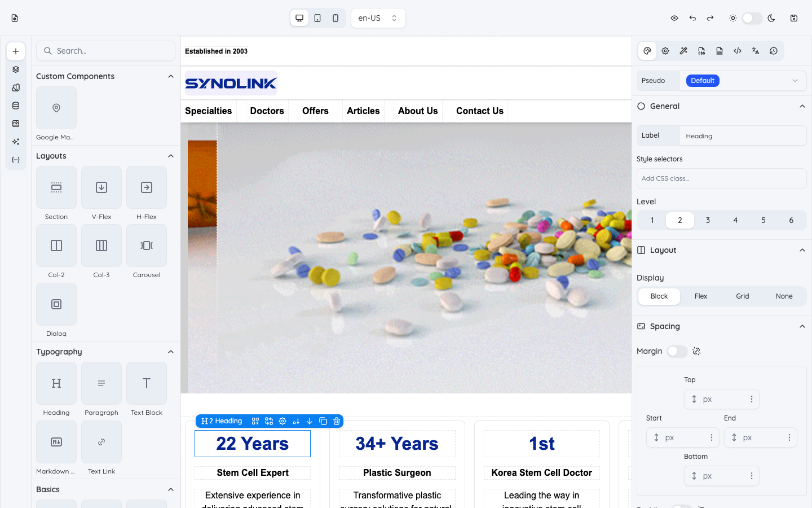Switch to desktop viewport
The image size is (812, 508).
click(x=299, y=18)
